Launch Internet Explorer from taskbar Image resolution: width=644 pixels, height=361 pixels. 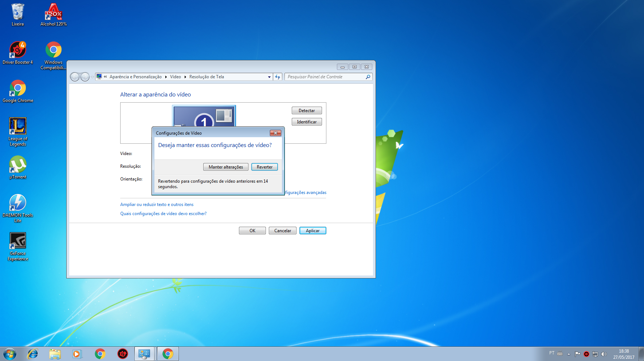pos(33,354)
